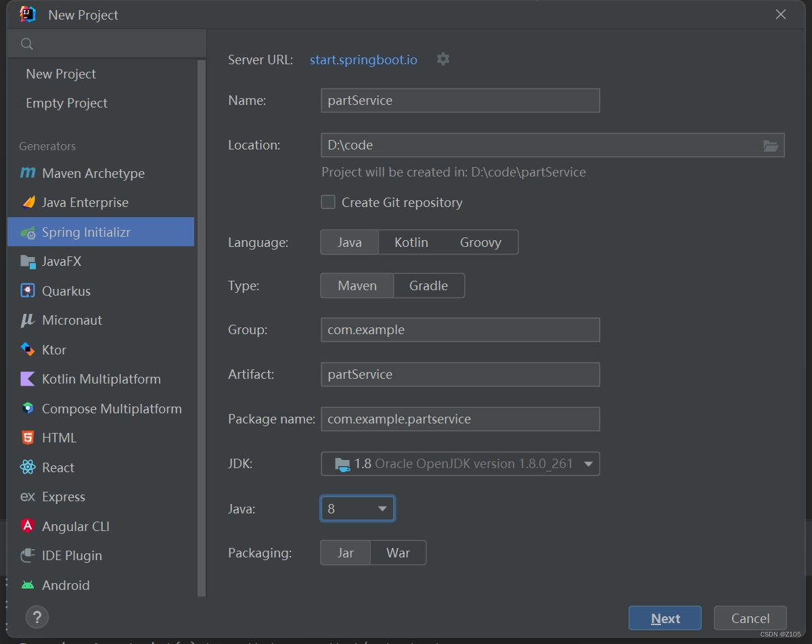Click the Kotlin Multiplatform icon
812x644 pixels.
pyautogui.click(x=28, y=379)
